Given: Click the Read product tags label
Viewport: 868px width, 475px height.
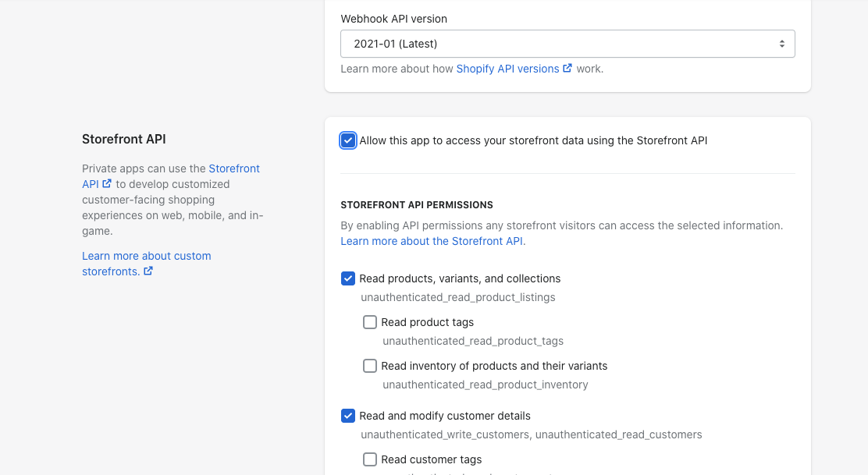Looking at the screenshot, I should [x=427, y=322].
